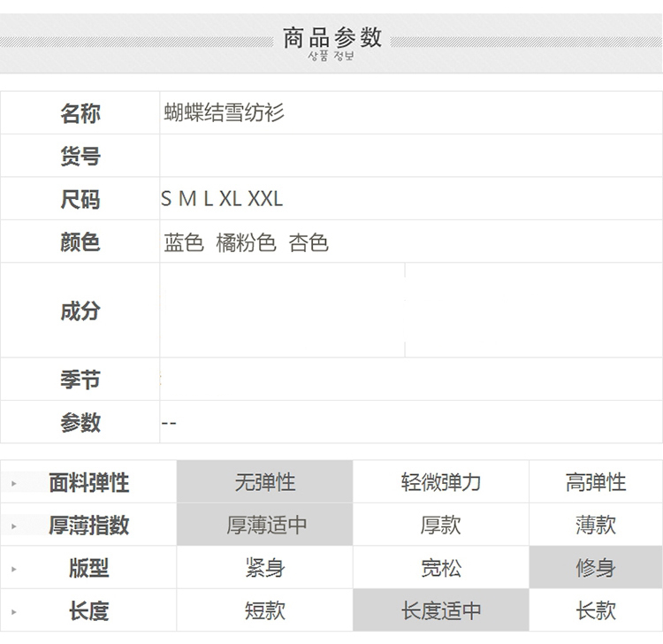This screenshot has width=663, height=644.
Task: Select the 无弹性 elasticity option
Action: (x=264, y=482)
